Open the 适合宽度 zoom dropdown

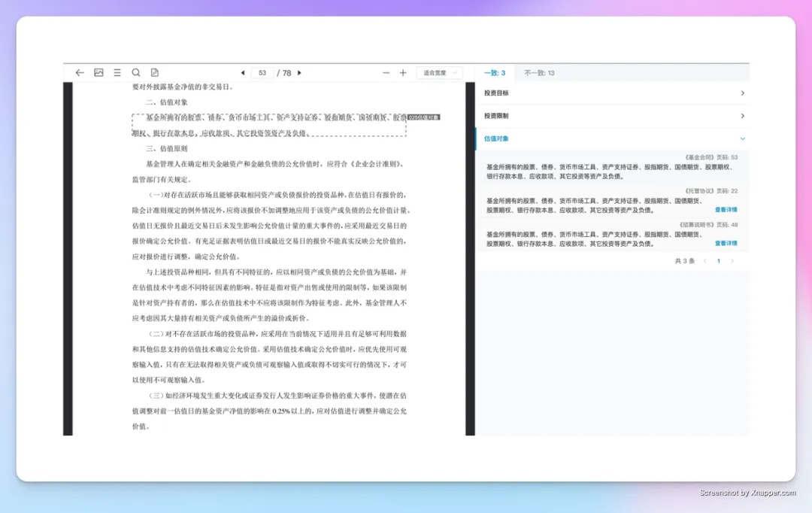pyautogui.click(x=439, y=73)
